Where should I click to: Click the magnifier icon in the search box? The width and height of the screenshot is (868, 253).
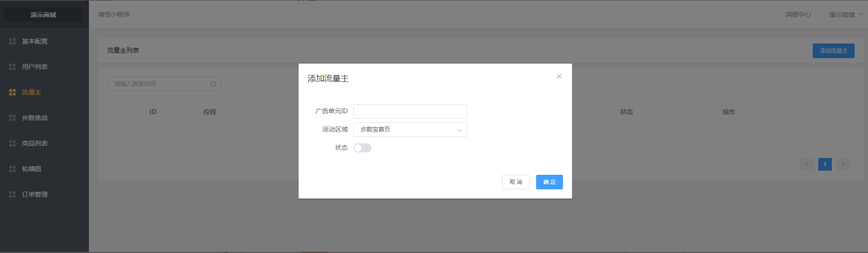click(x=213, y=84)
